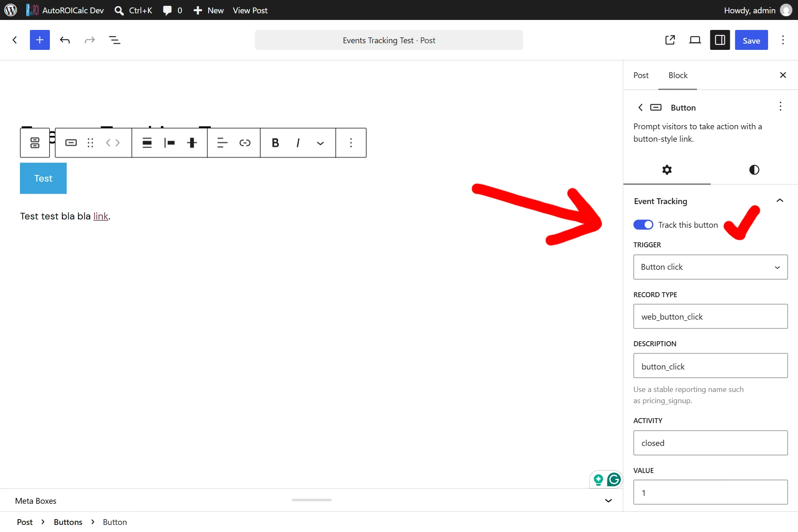Select the block Styles tab
798x532 pixels.
pyautogui.click(x=754, y=170)
